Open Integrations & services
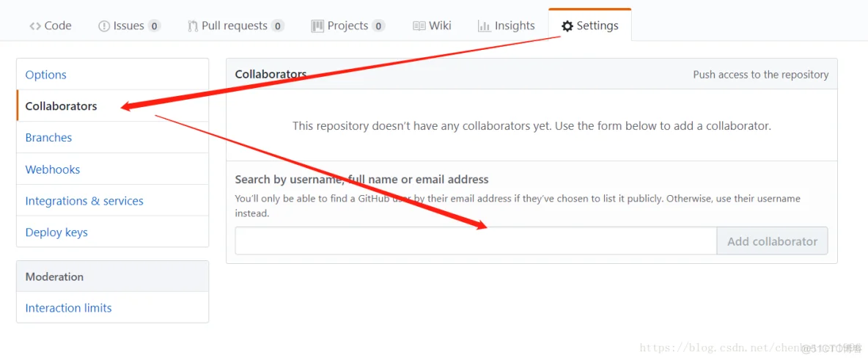 112,200
